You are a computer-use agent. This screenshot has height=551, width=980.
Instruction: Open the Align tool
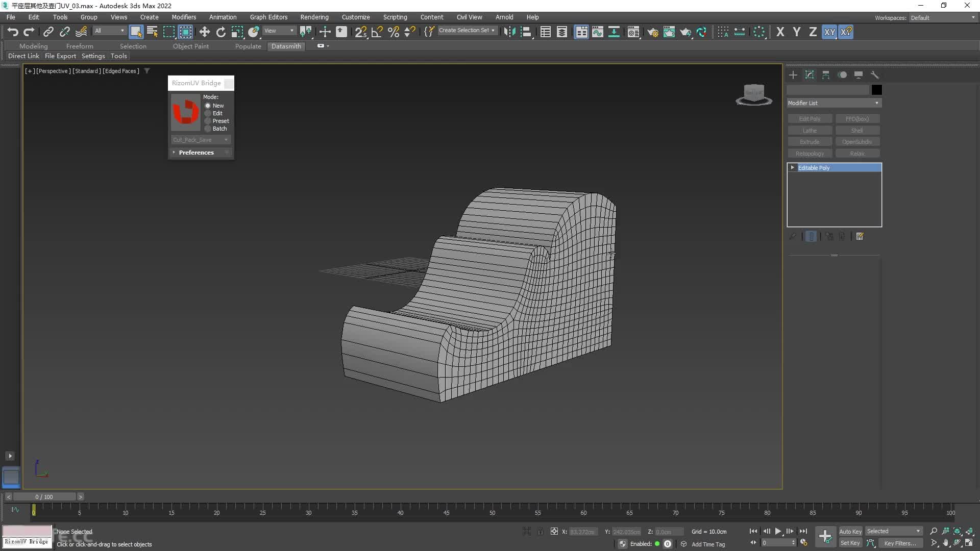click(x=526, y=32)
